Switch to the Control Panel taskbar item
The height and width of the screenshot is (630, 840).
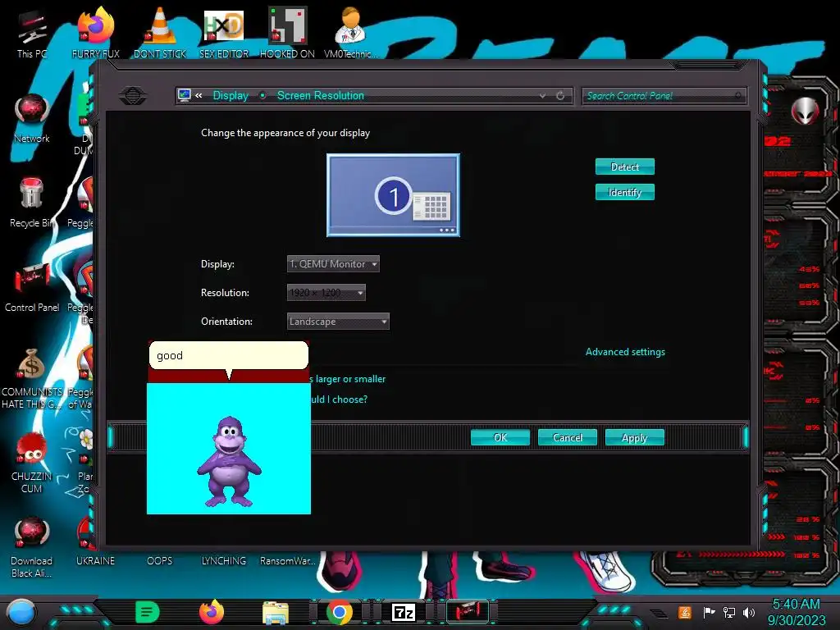pyautogui.click(x=468, y=610)
